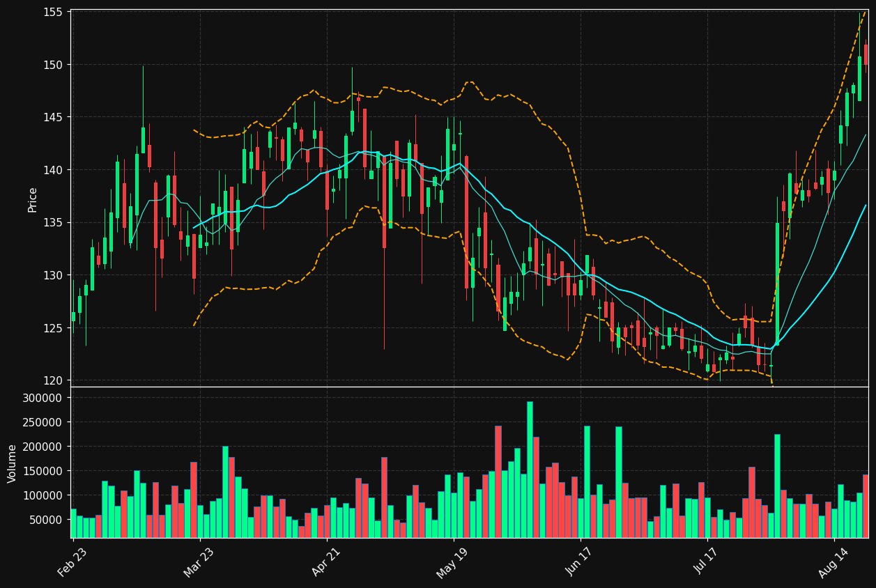
Task: Click the "Price" y-axis label
Action: click(x=33, y=199)
